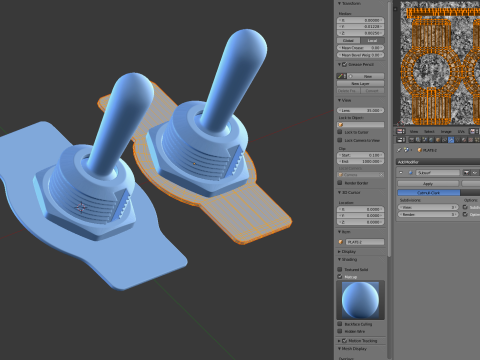This screenshot has width=480, height=360.
Task: Enable the Textured Solid checkbox
Action: pos(340,269)
